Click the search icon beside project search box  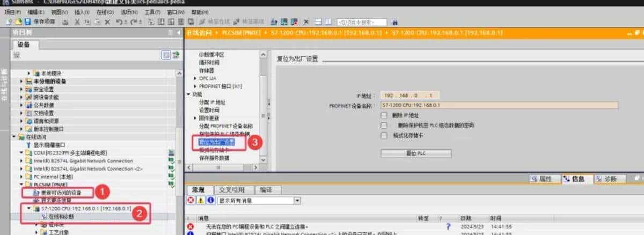point(395,22)
